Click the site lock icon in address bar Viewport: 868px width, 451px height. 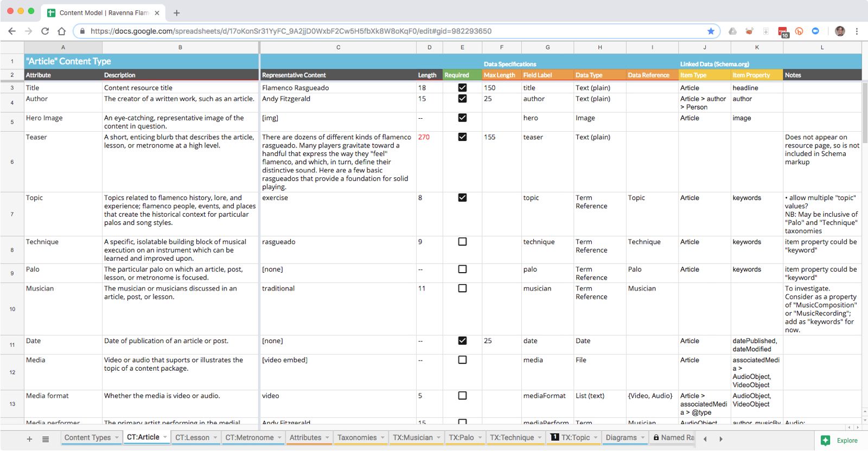pos(82,31)
